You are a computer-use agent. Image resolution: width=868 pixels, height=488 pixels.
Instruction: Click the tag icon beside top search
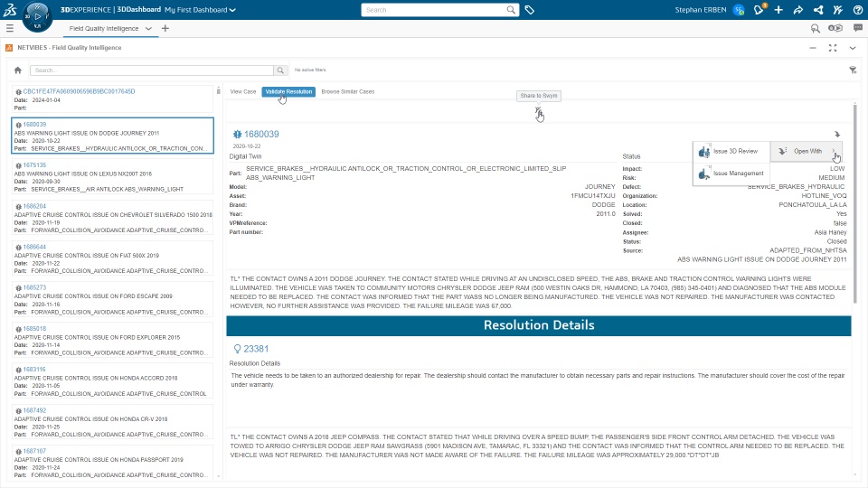coord(530,10)
